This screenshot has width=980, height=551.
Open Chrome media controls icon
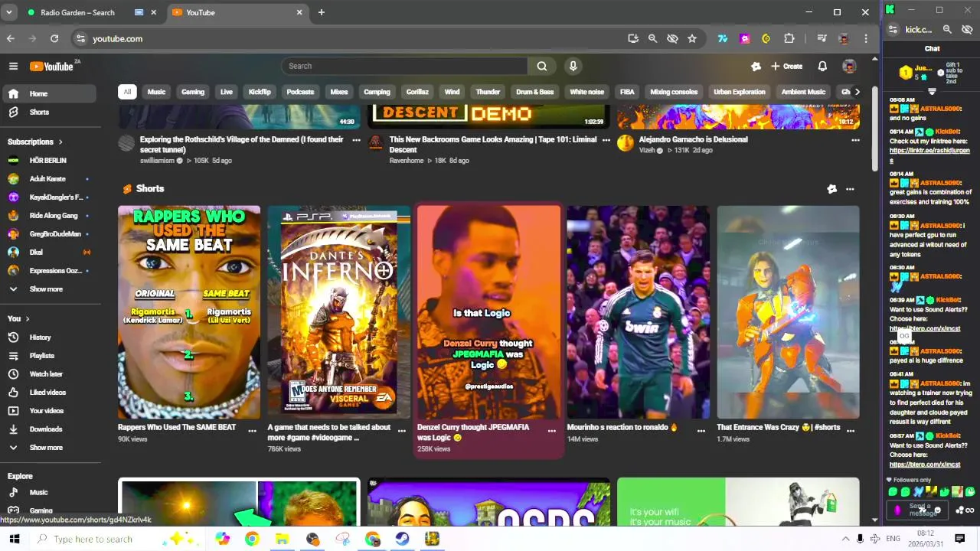point(822,38)
